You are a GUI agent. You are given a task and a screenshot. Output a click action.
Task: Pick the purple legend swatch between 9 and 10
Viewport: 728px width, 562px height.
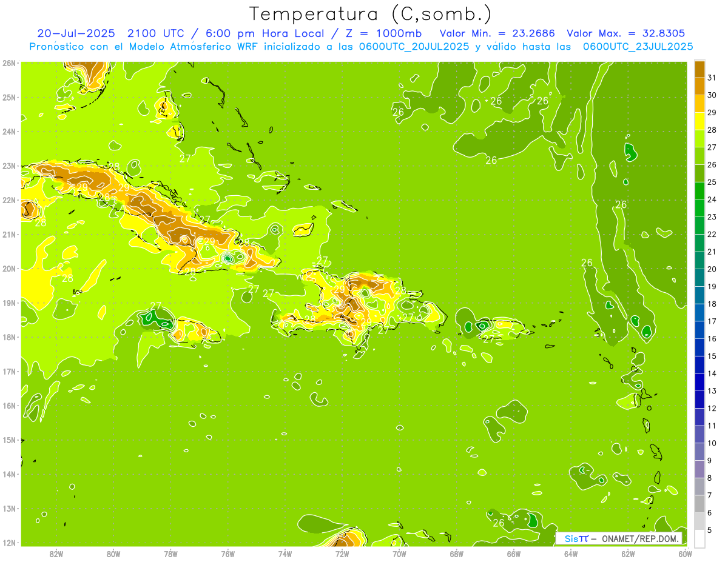tap(699, 452)
